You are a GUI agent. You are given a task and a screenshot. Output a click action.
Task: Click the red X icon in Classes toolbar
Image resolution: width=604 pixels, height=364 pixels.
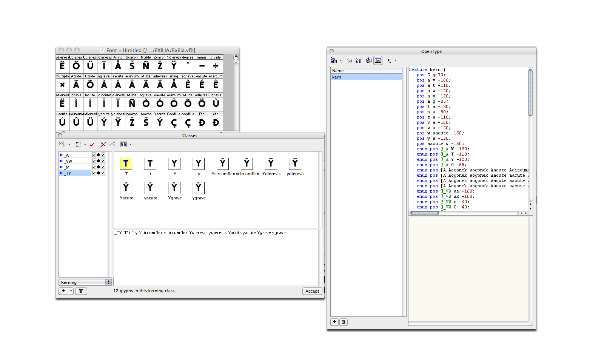pyautogui.click(x=103, y=145)
